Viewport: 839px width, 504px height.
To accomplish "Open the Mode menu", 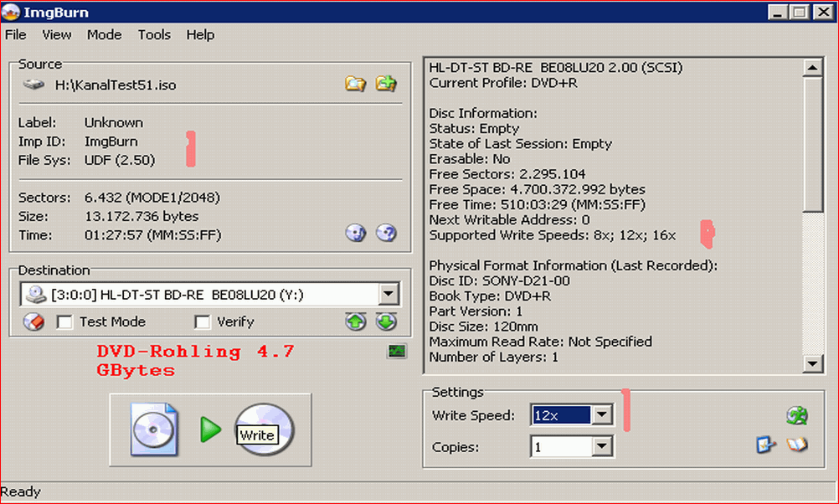I will click(104, 34).
